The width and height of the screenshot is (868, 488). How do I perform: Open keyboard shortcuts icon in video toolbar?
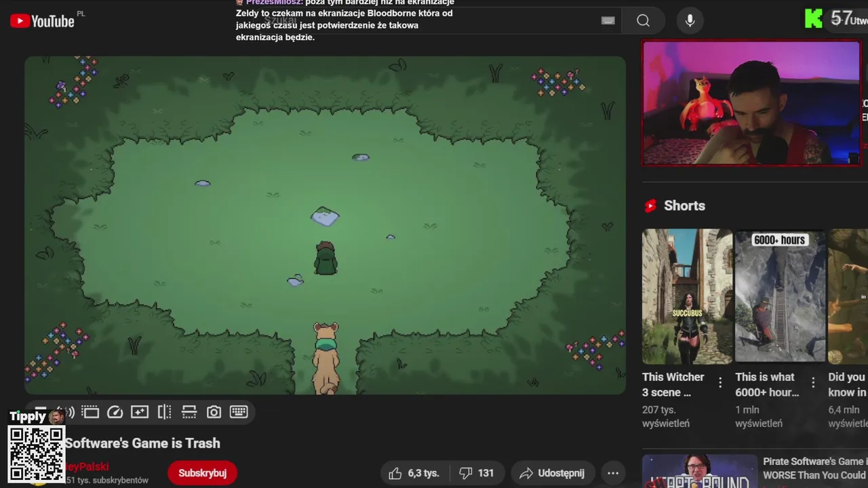tap(239, 412)
